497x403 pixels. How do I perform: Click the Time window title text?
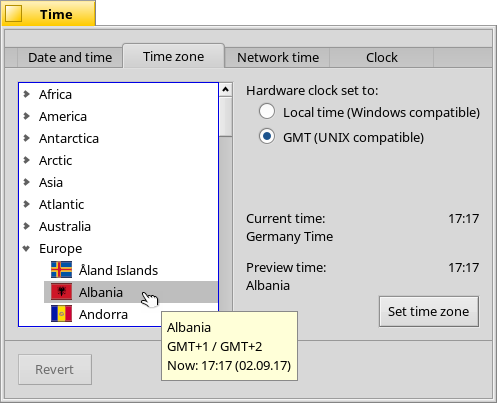(x=56, y=14)
